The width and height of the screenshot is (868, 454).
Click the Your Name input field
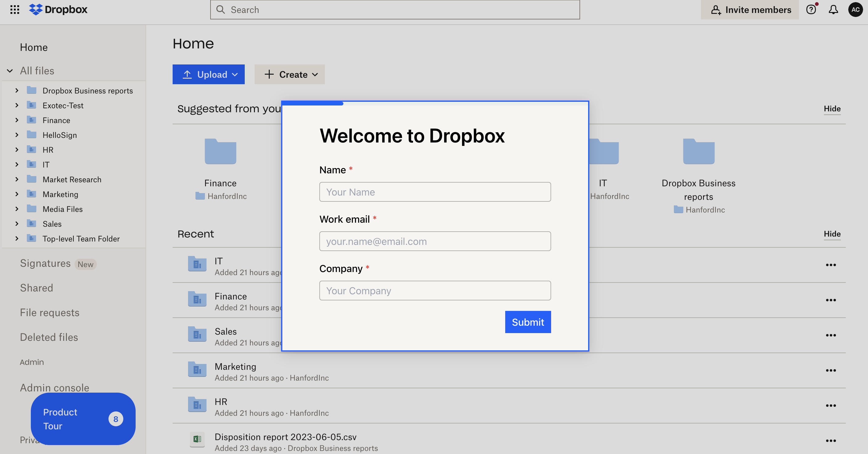(x=435, y=192)
